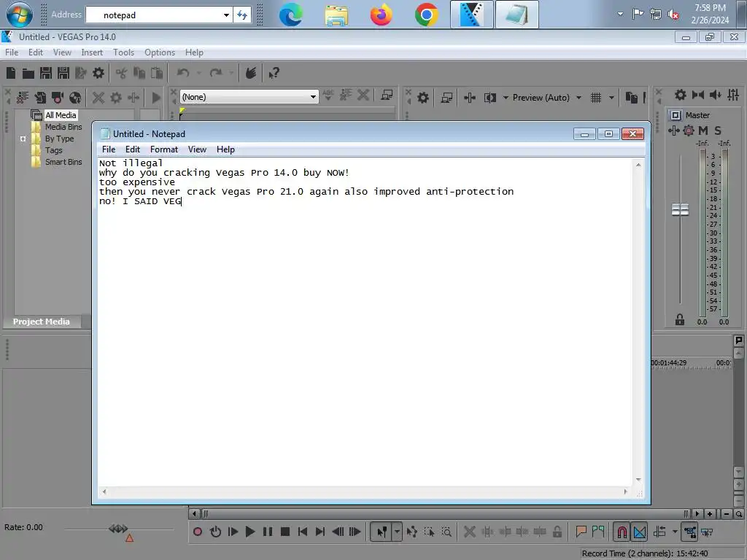747x560 pixels.
Task: Select the Selection Edit tool icon
Action: click(429, 532)
